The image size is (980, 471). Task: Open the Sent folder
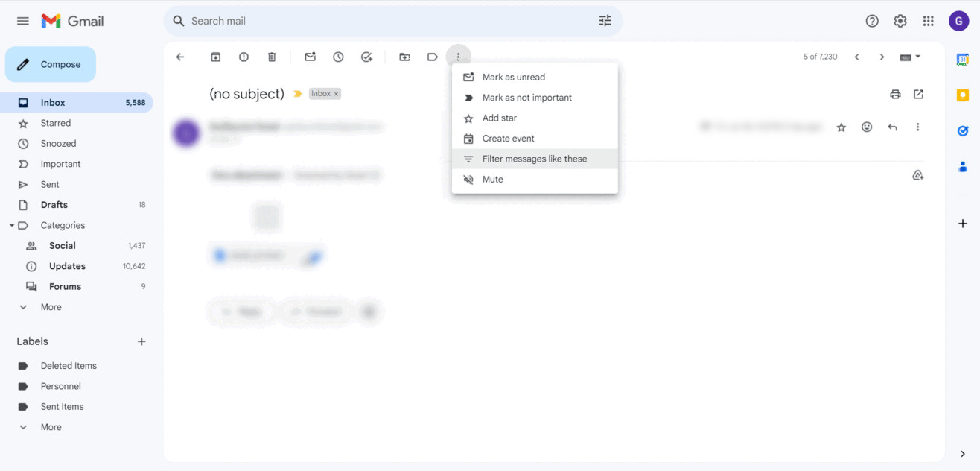pyautogui.click(x=77, y=184)
